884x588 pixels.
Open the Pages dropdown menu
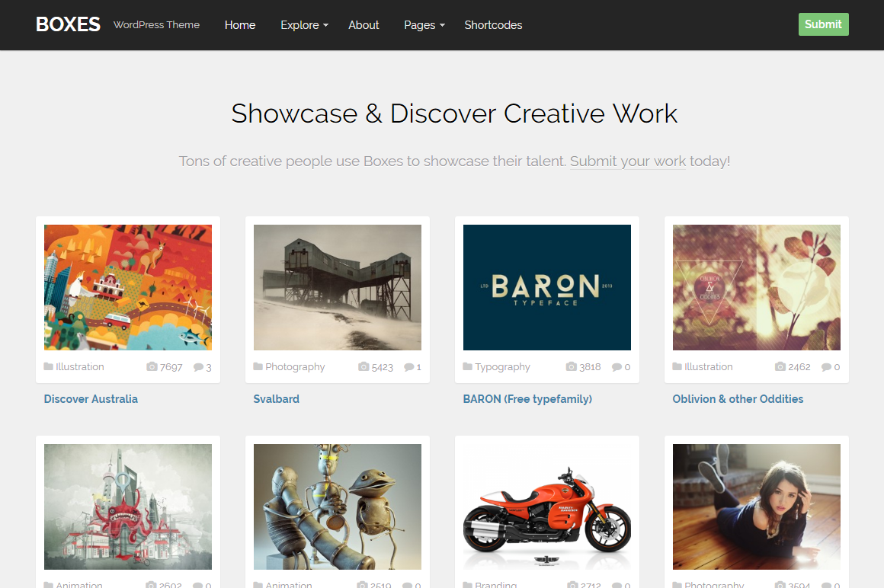click(x=424, y=25)
